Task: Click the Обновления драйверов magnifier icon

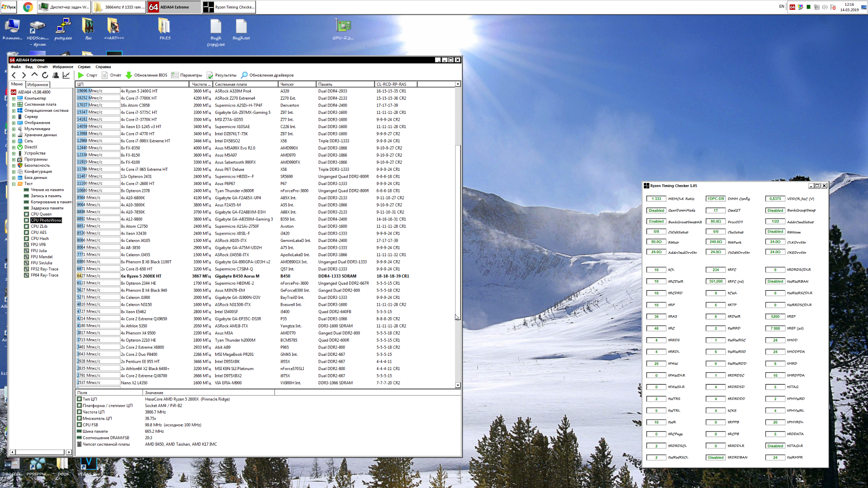Action: click(244, 75)
